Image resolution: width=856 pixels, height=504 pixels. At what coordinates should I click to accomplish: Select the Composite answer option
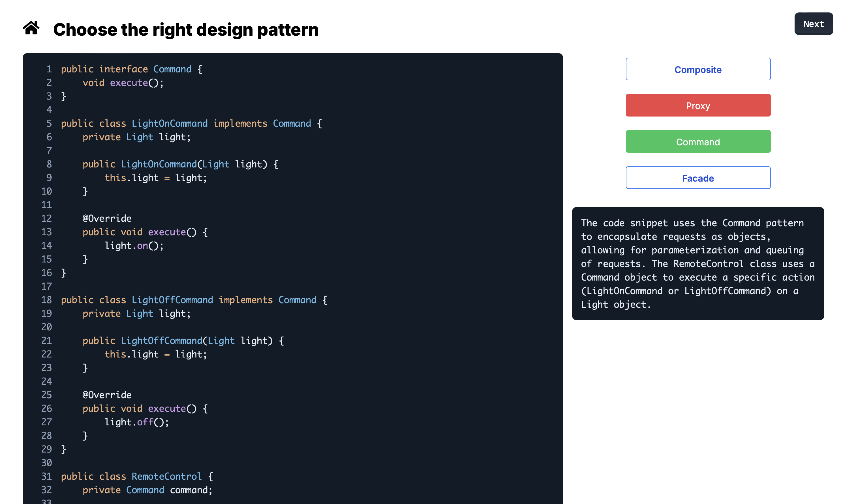coord(698,69)
